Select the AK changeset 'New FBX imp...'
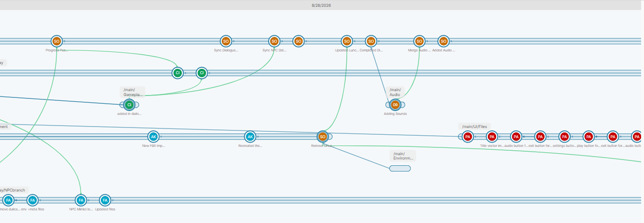 (153, 137)
